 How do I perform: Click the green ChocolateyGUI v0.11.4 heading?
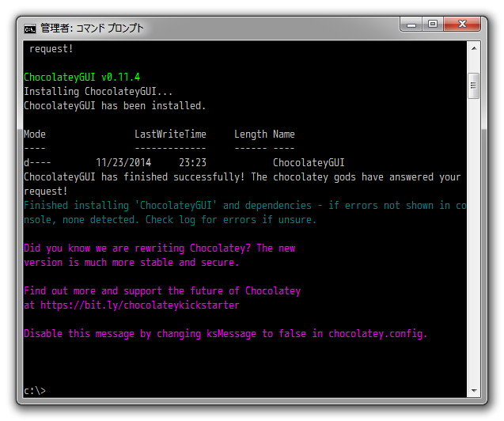pyautogui.click(x=82, y=78)
